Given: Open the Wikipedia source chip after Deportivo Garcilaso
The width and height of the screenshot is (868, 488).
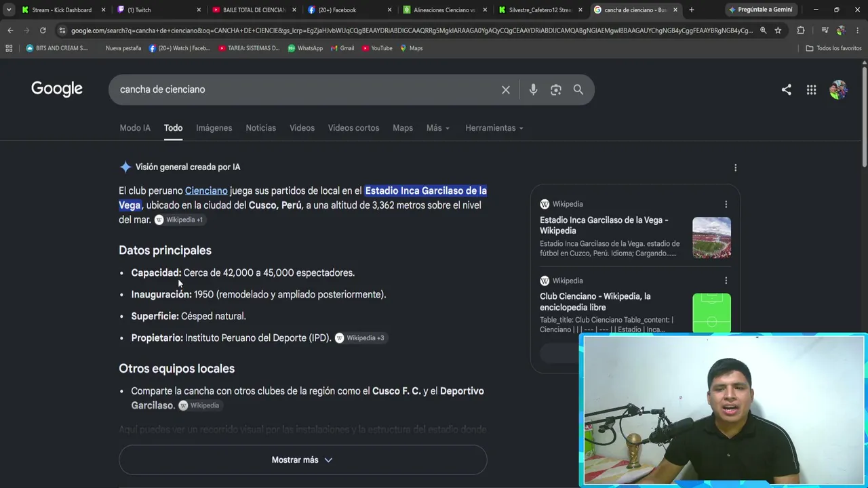Looking at the screenshot, I should 199,405.
